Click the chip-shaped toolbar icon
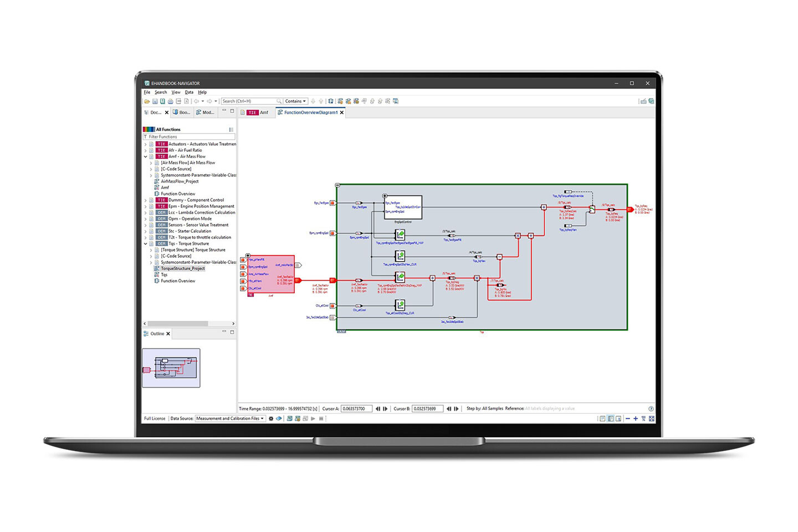This screenshot has height=532, width=798. point(331,101)
